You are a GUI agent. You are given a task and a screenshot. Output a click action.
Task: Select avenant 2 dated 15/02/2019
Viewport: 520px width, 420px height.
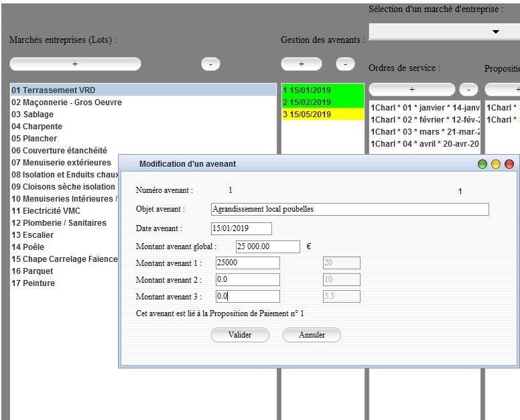click(323, 102)
